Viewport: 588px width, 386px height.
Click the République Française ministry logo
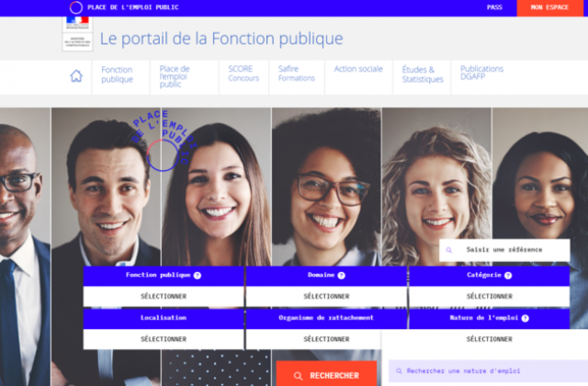[77, 33]
